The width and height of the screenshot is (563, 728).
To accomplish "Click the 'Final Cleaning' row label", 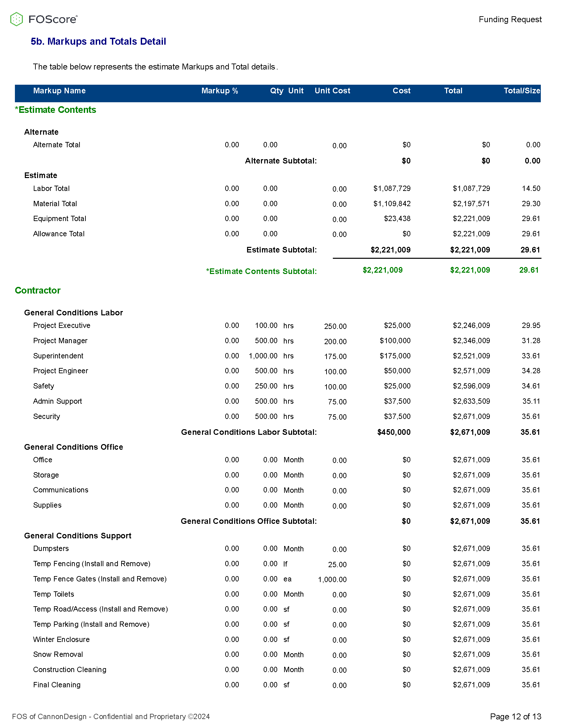I will pos(57,685).
